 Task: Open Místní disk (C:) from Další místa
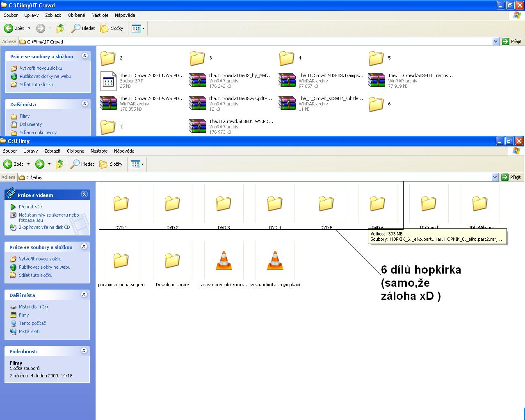click(33, 307)
